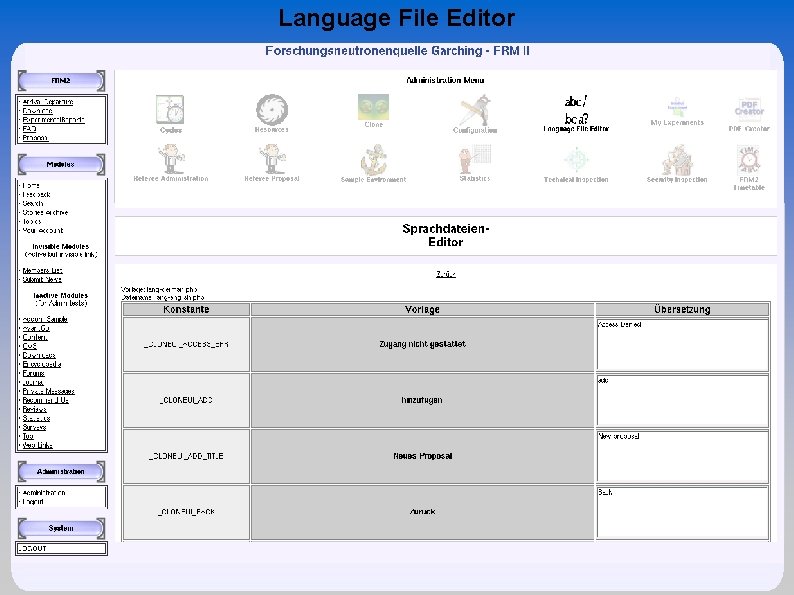Open the Cycles admin icon
The height and width of the screenshot is (595, 794).
pos(170,109)
